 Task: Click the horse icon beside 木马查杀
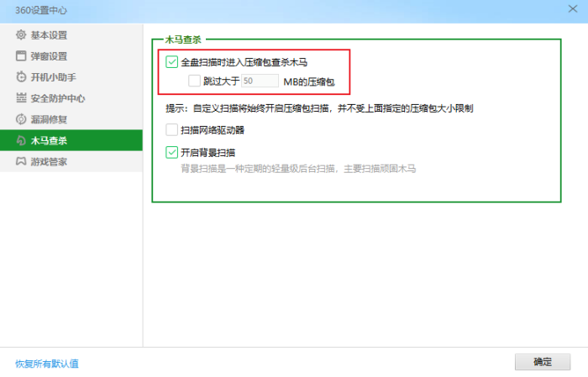click(21, 140)
